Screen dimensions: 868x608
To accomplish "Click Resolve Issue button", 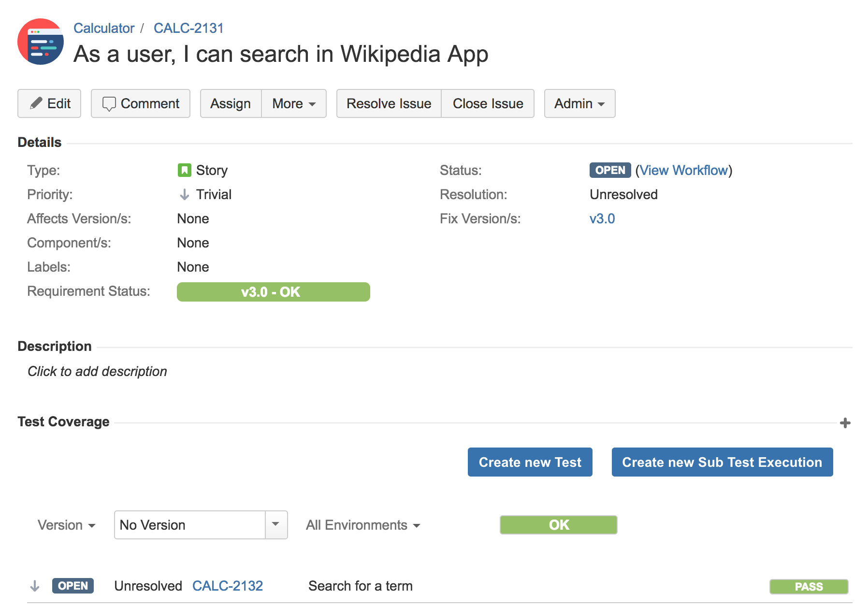I will [x=389, y=103].
